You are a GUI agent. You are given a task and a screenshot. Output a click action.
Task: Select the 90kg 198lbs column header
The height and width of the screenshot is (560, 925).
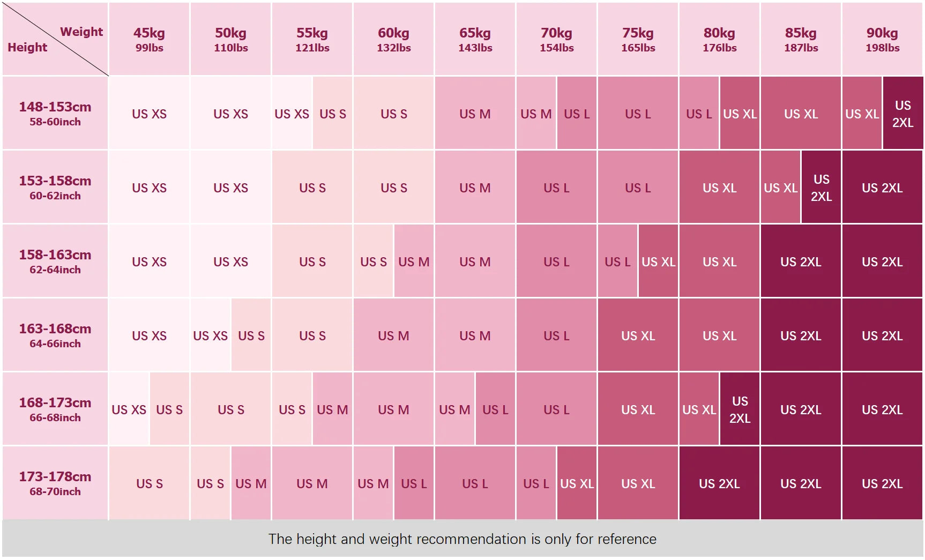point(882,39)
